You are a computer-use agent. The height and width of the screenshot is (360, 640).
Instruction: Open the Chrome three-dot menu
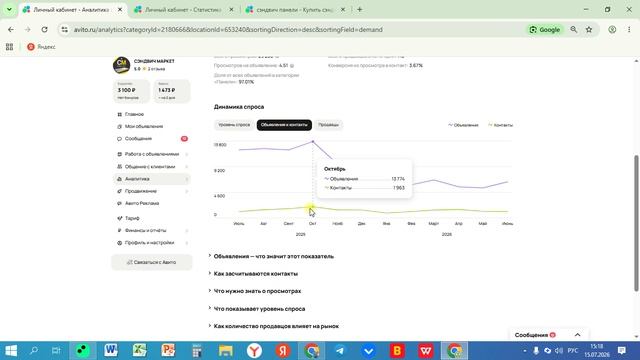[x=629, y=29]
